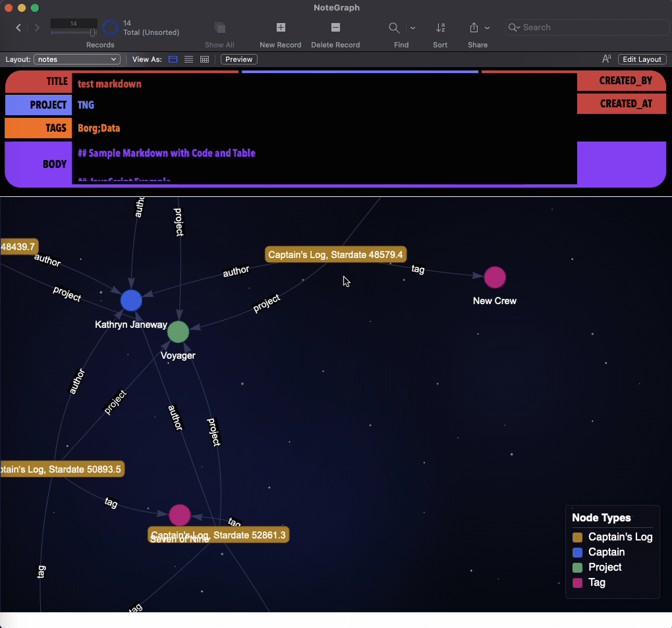Click the Share icon
672x628 pixels.
[474, 28]
